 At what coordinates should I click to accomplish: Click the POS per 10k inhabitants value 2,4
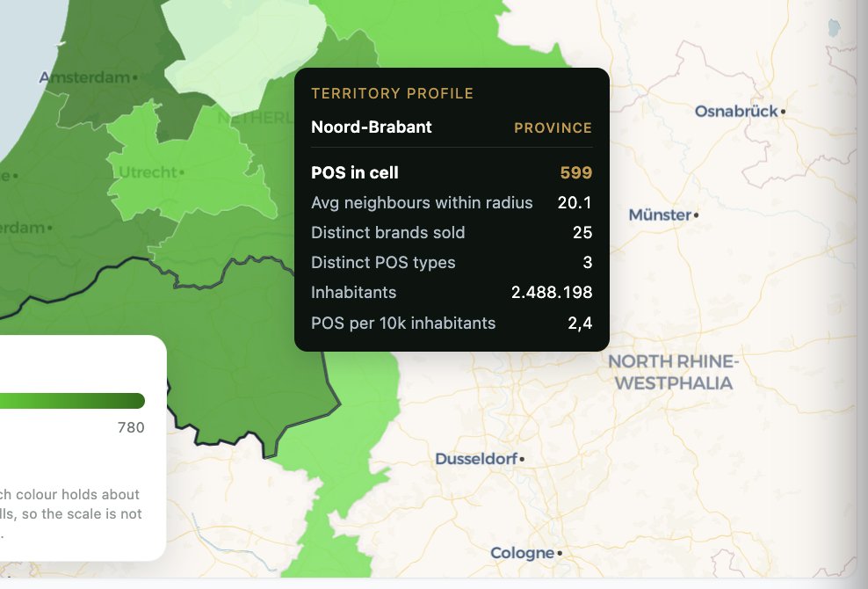(580, 324)
